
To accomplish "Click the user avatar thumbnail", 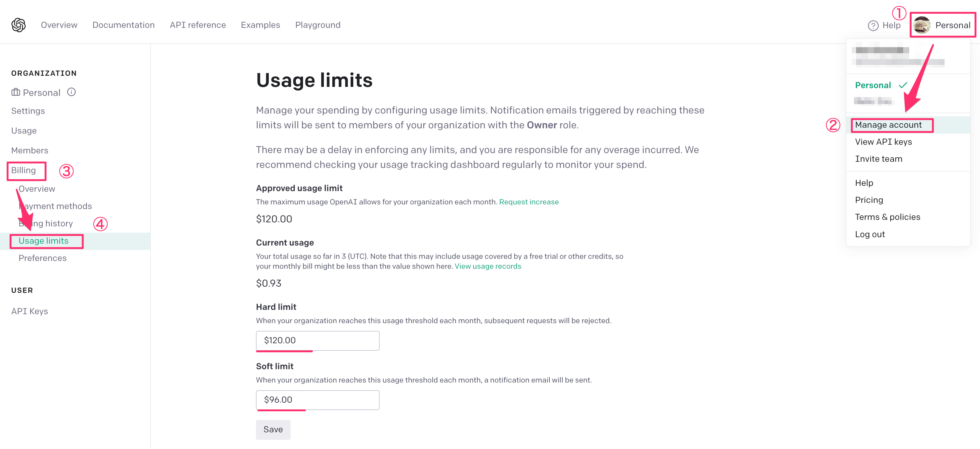I will coord(921,25).
